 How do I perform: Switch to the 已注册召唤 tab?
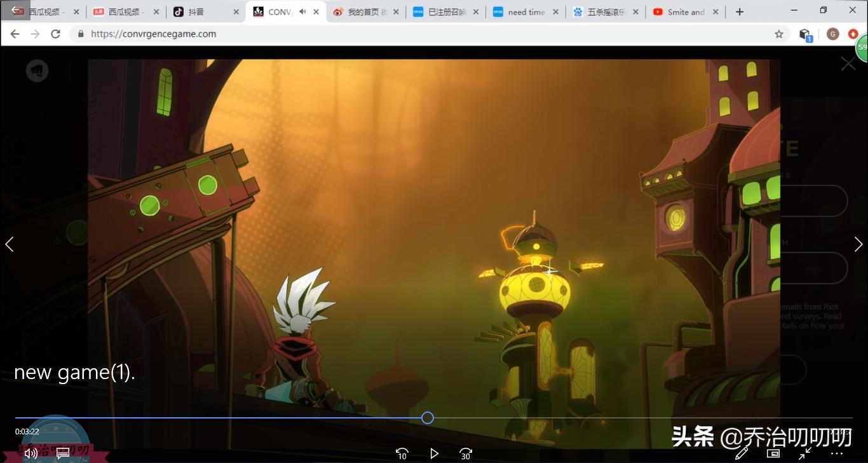tap(446, 11)
